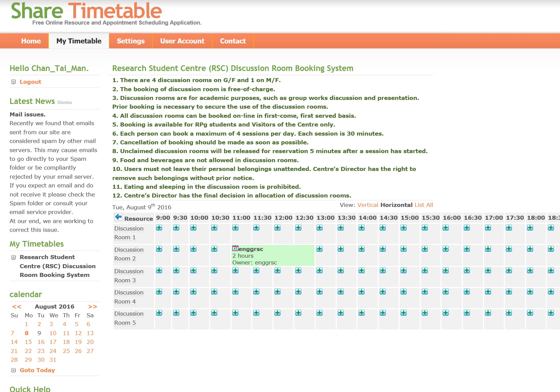Select August 1 in the calendar

(27, 324)
